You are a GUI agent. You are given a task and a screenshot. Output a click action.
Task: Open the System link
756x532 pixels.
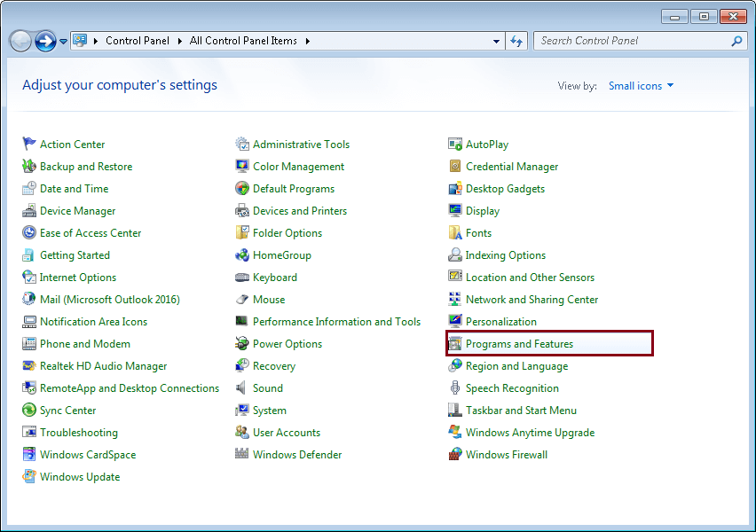coord(270,410)
